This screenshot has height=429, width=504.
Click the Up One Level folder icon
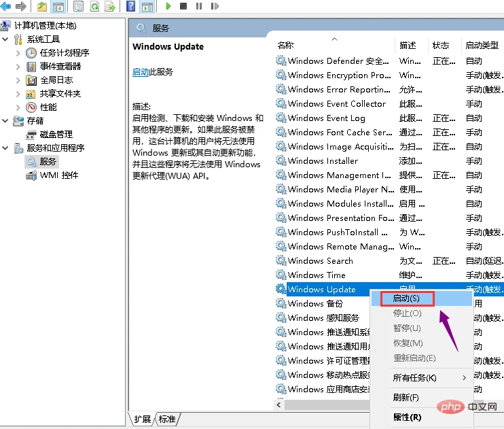(42, 6)
